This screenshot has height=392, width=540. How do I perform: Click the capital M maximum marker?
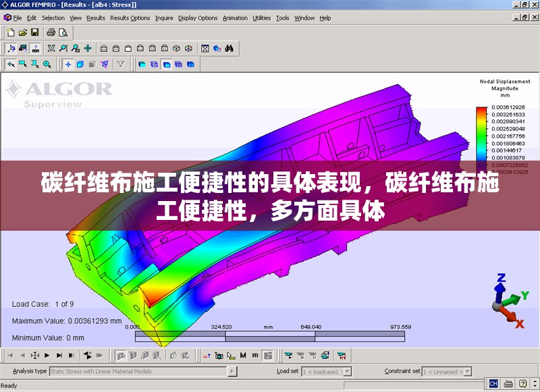click(x=243, y=355)
